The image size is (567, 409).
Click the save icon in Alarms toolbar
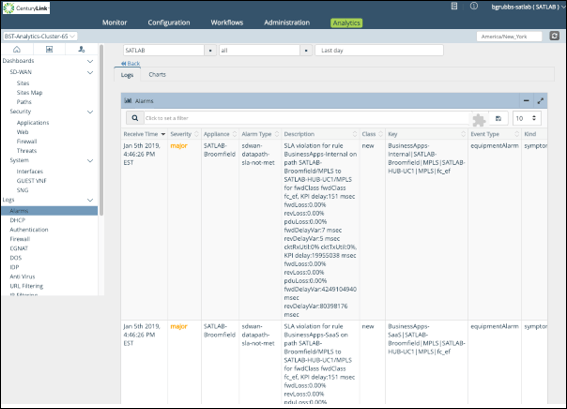tap(498, 118)
